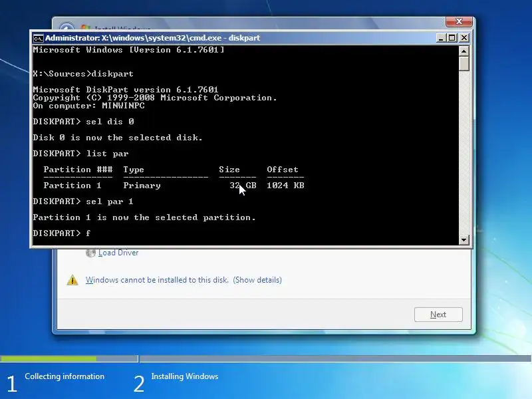Click the 'Partition 1 is now the selected partition.' text
This screenshot has height=399, width=532.
pos(144,217)
